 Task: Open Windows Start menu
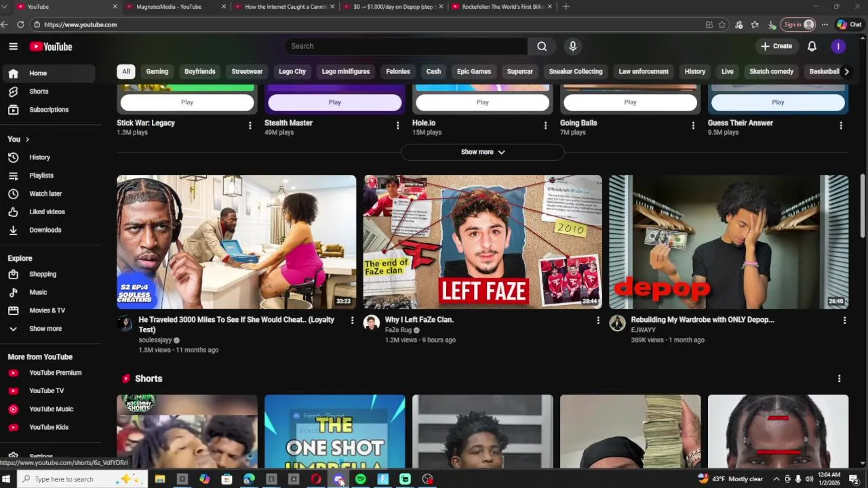click(7, 479)
